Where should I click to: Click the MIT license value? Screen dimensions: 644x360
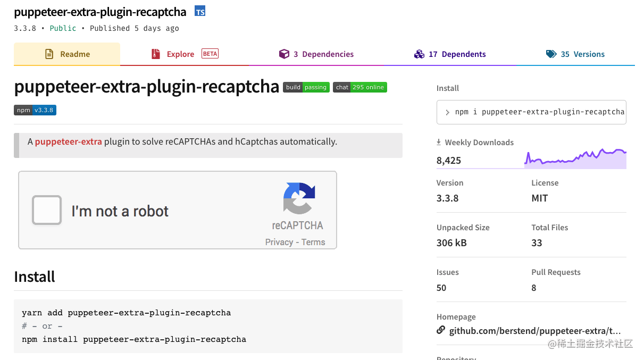[x=539, y=198]
